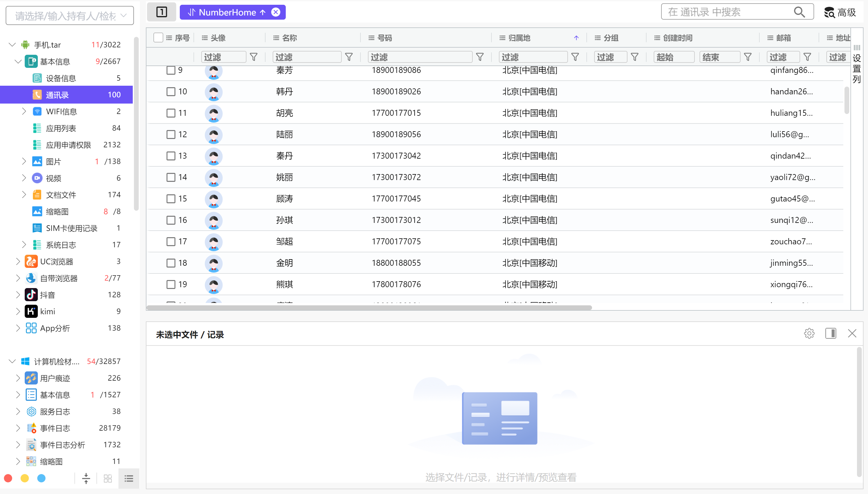Check the select-all checkbox in header

158,38
